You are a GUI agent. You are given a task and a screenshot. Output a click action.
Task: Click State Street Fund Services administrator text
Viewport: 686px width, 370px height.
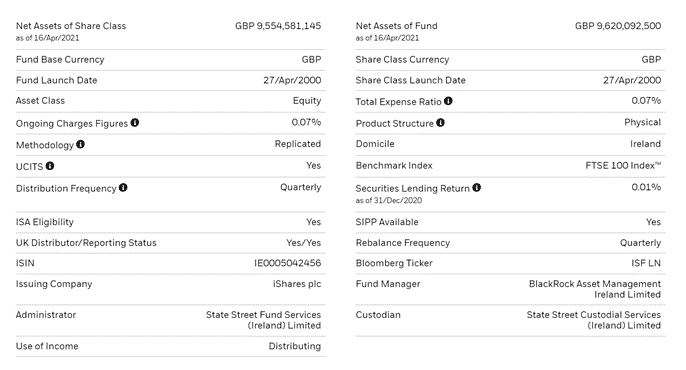point(263,320)
